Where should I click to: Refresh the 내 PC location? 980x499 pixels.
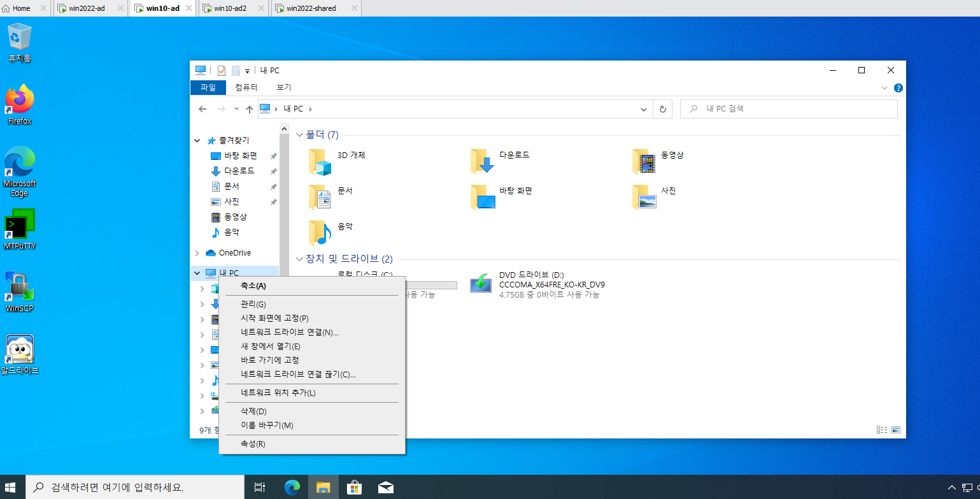pyautogui.click(x=662, y=109)
